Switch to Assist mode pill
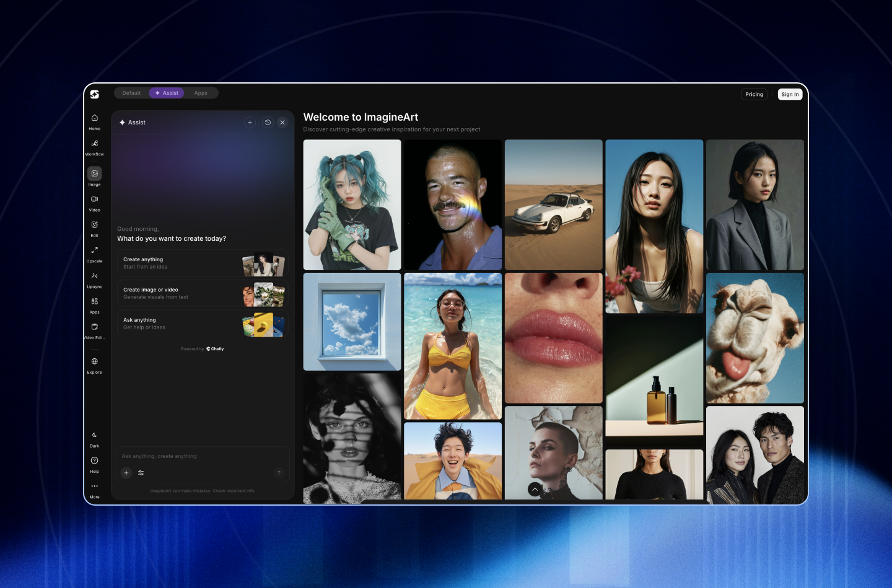The image size is (892, 588). 167,93
